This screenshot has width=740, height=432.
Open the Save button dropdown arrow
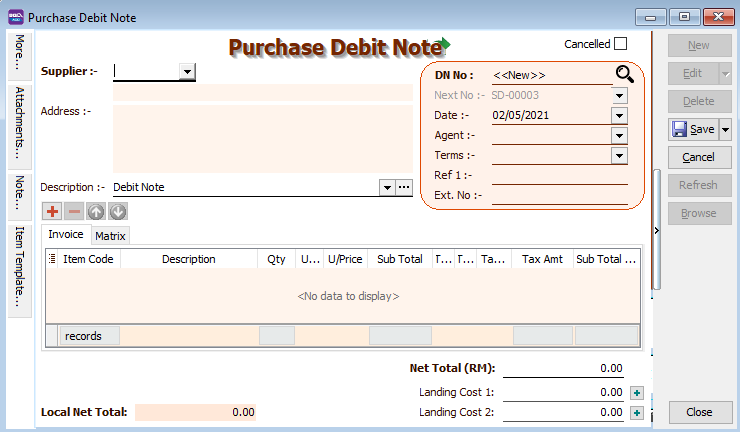click(x=726, y=129)
